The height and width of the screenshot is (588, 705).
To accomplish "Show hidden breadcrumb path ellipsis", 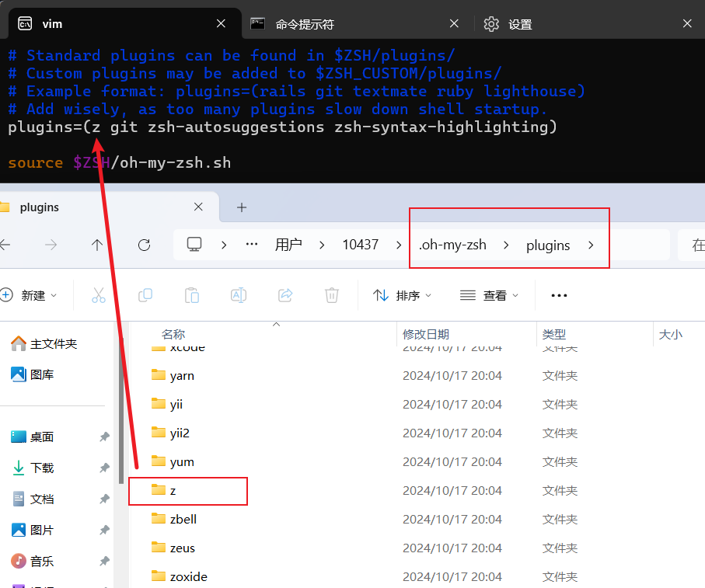I will 252,245.
